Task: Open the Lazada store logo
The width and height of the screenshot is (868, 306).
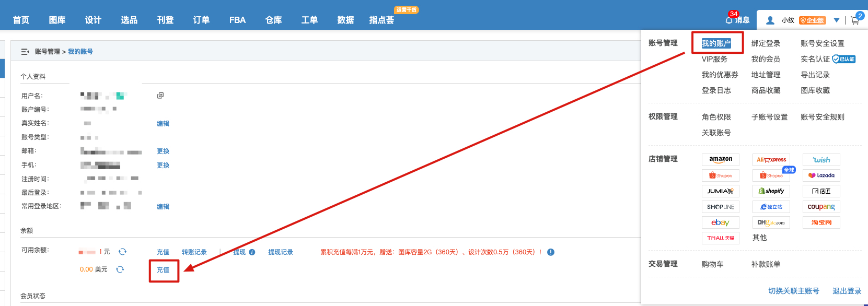Action: click(x=821, y=175)
